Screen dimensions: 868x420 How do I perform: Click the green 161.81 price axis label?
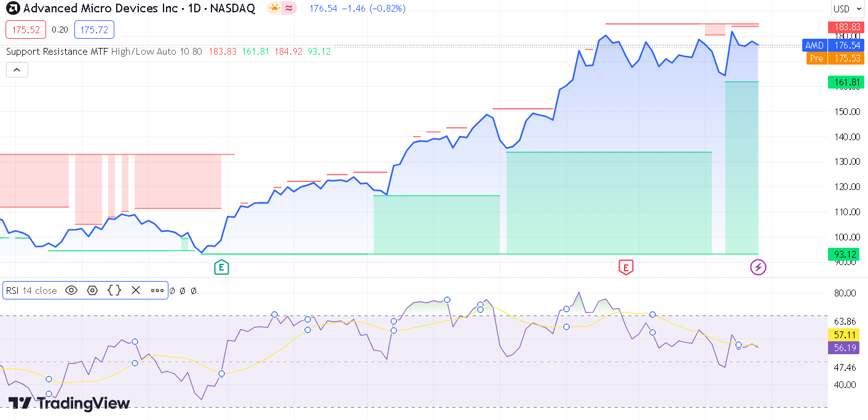tap(846, 82)
